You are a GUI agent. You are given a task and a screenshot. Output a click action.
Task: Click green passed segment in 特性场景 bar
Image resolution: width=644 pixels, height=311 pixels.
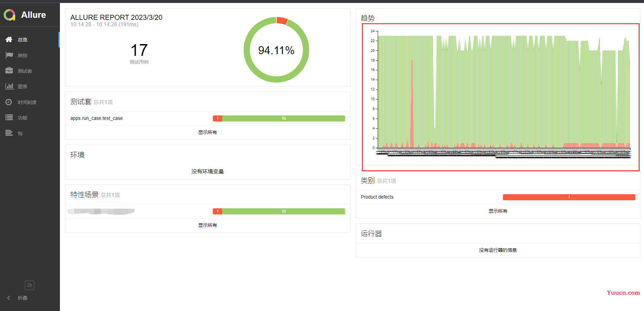coord(283,211)
